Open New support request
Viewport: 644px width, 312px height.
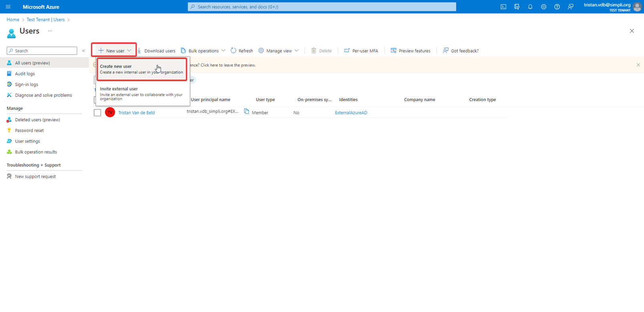[x=35, y=177]
